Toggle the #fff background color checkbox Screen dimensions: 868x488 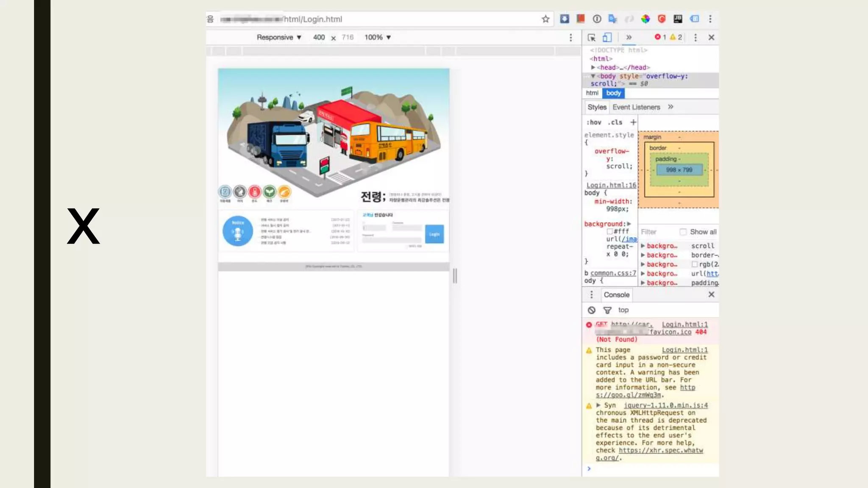click(610, 231)
